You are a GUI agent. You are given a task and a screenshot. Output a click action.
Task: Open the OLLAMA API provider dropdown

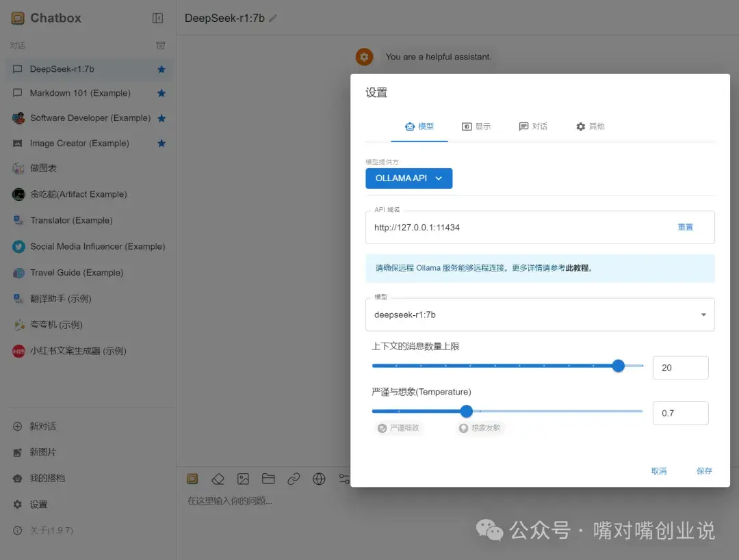[x=409, y=178]
